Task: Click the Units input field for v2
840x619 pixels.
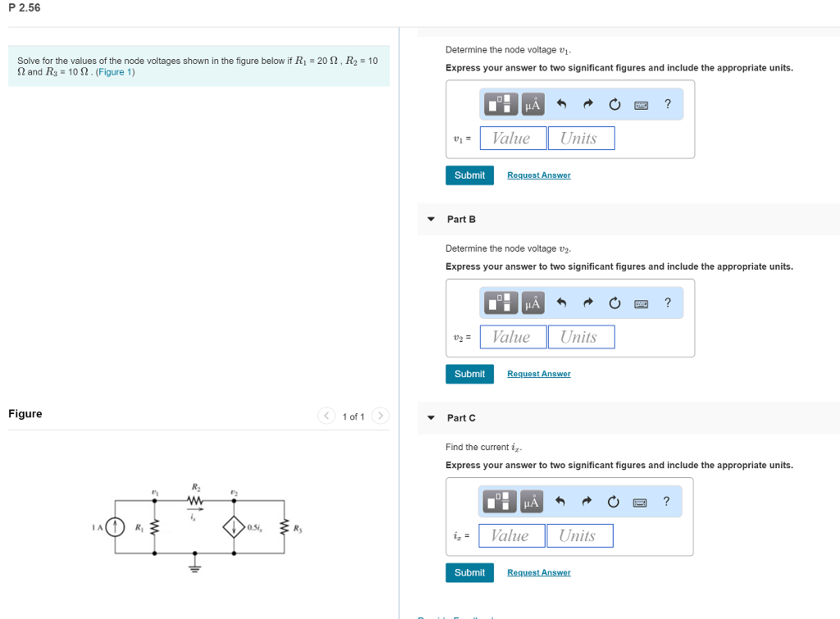Action: click(x=581, y=336)
